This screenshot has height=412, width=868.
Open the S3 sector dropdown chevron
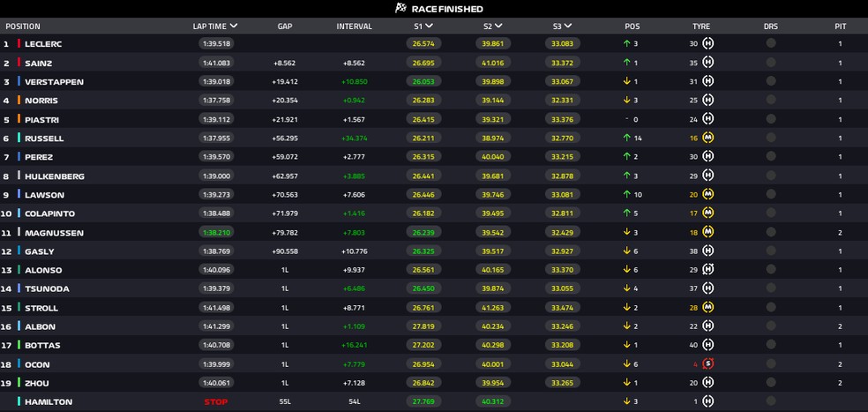568,26
